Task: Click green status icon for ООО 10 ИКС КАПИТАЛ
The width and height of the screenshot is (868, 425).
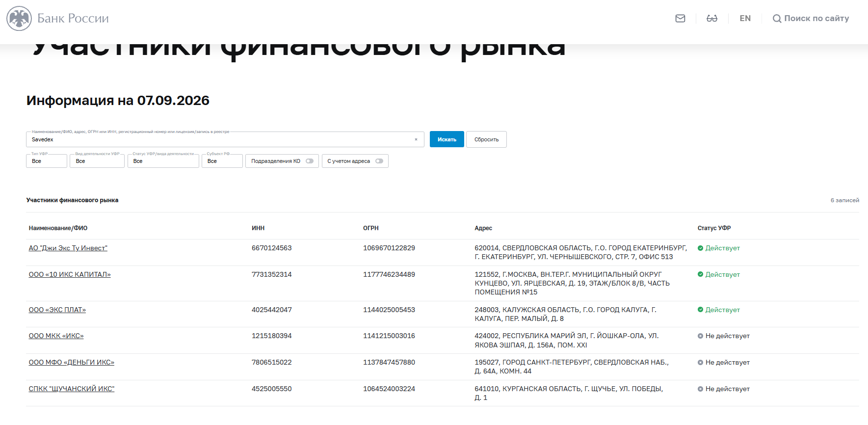Action: 700,274
